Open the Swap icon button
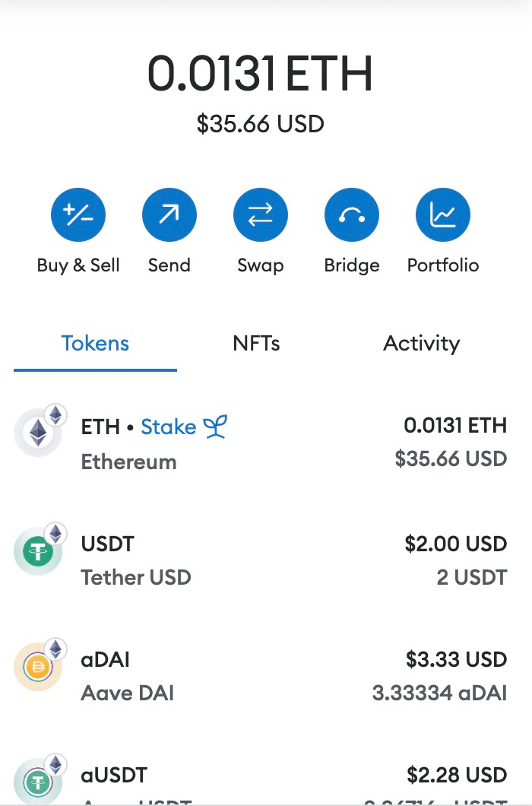Screen dimensions: 532x806 click(x=261, y=216)
